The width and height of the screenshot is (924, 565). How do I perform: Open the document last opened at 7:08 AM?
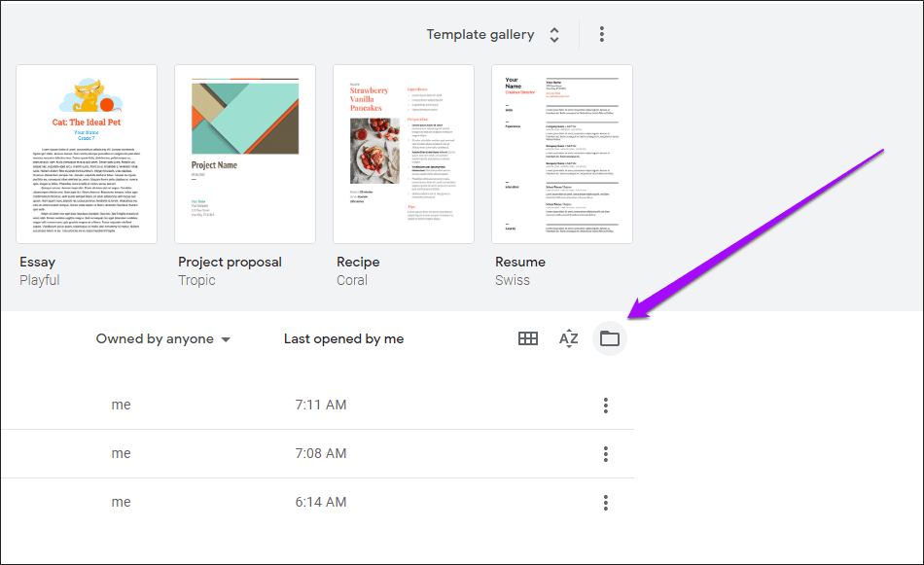[318, 453]
